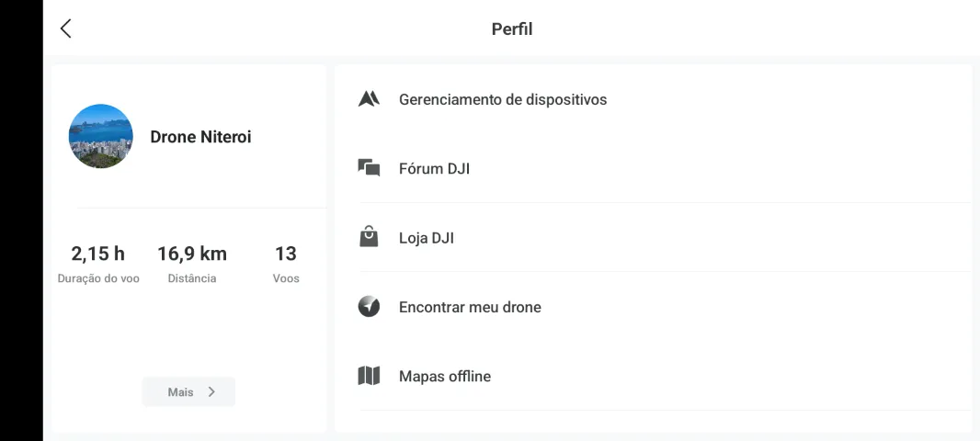Screen dimensions: 980x441
Task: Tap the Duração do voo label
Action: pos(98,278)
